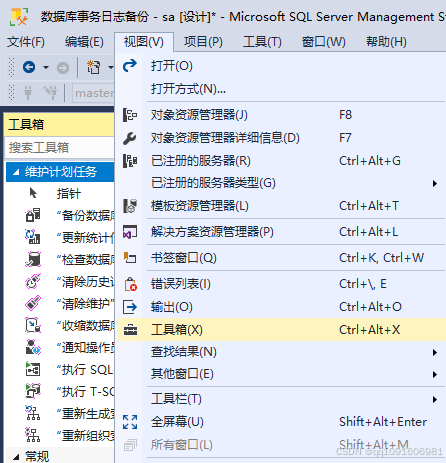The width and height of the screenshot is (446, 463).
Task: Select 对象资源管理器详细信息(D) menu entry
Action: click(280, 138)
